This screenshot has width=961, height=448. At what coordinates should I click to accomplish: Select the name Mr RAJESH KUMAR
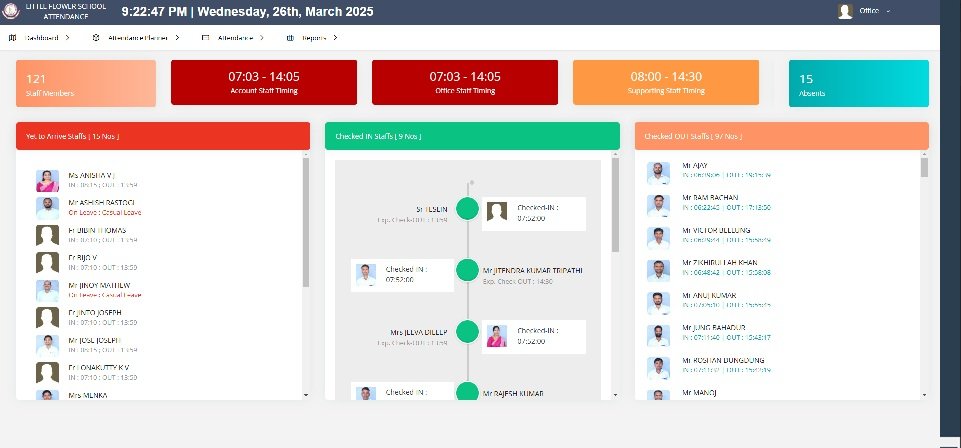pyautogui.click(x=513, y=393)
